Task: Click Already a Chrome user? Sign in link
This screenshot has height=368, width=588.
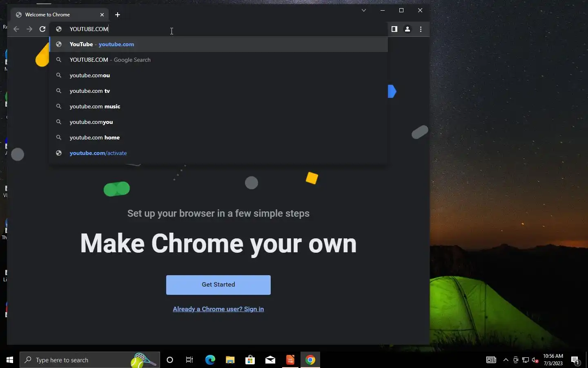Action: point(218,309)
